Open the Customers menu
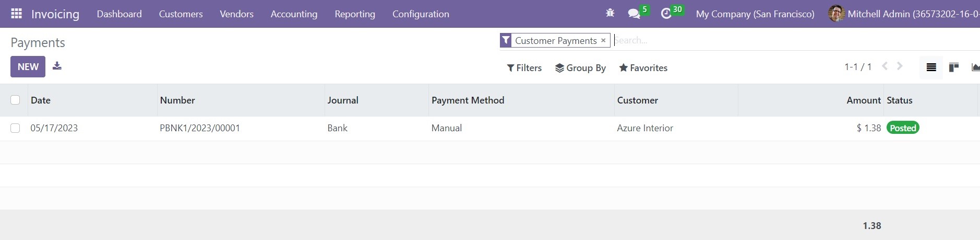The image size is (980, 240). (181, 14)
